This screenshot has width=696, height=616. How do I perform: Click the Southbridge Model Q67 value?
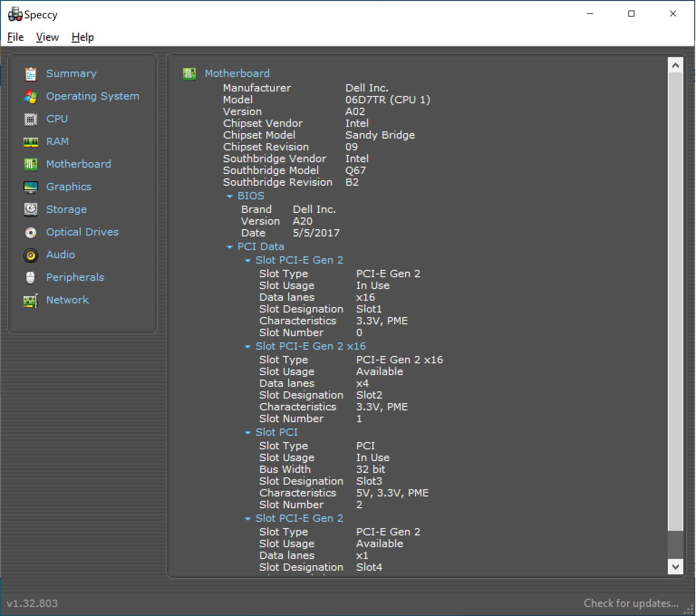click(x=356, y=171)
